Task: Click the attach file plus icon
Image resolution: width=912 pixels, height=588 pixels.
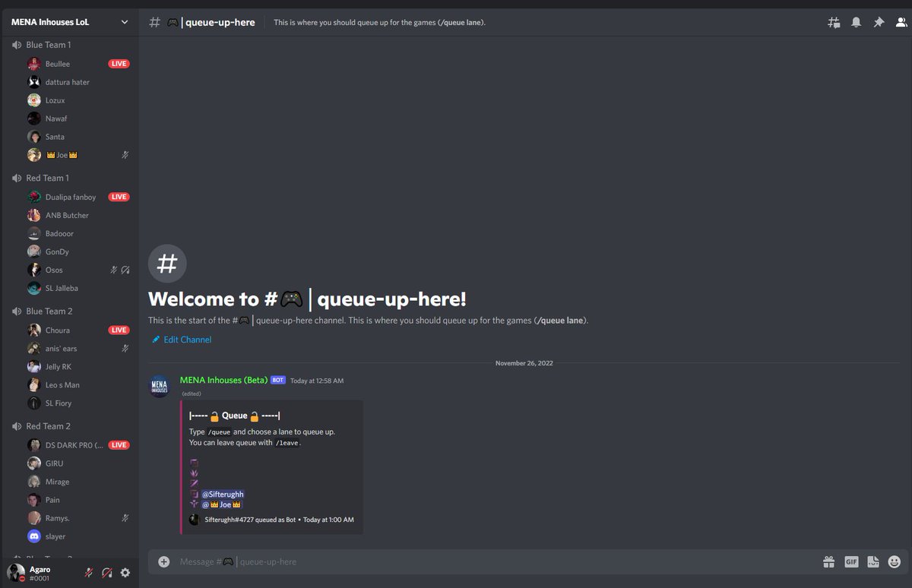Action: (x=163, y=561)
